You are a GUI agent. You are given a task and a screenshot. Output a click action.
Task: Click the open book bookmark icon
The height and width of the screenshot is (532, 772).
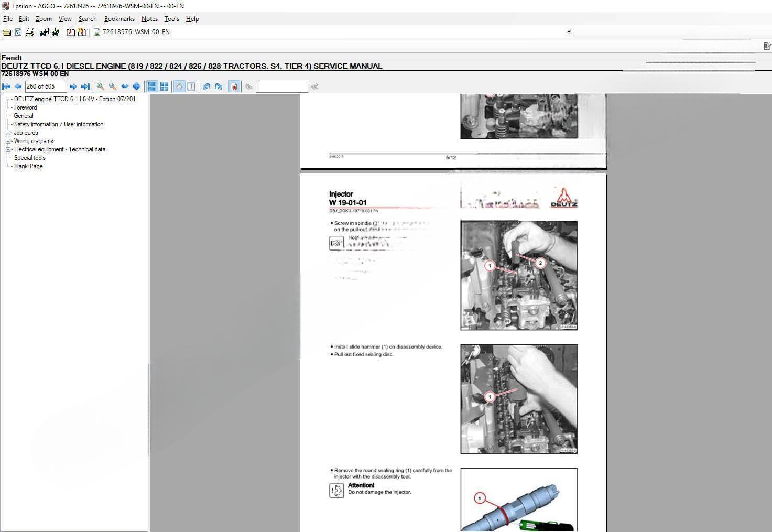point(71,32)
